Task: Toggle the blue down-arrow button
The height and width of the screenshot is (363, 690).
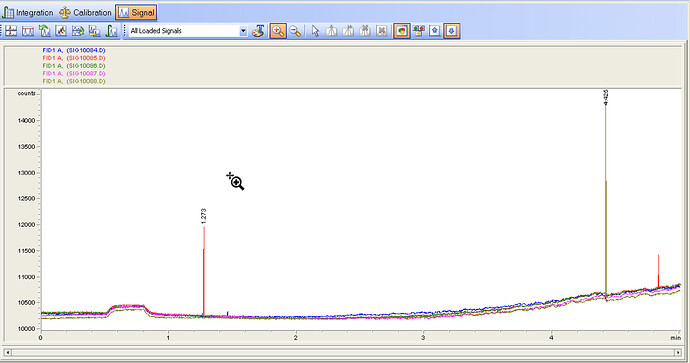Action: [452, 31]
